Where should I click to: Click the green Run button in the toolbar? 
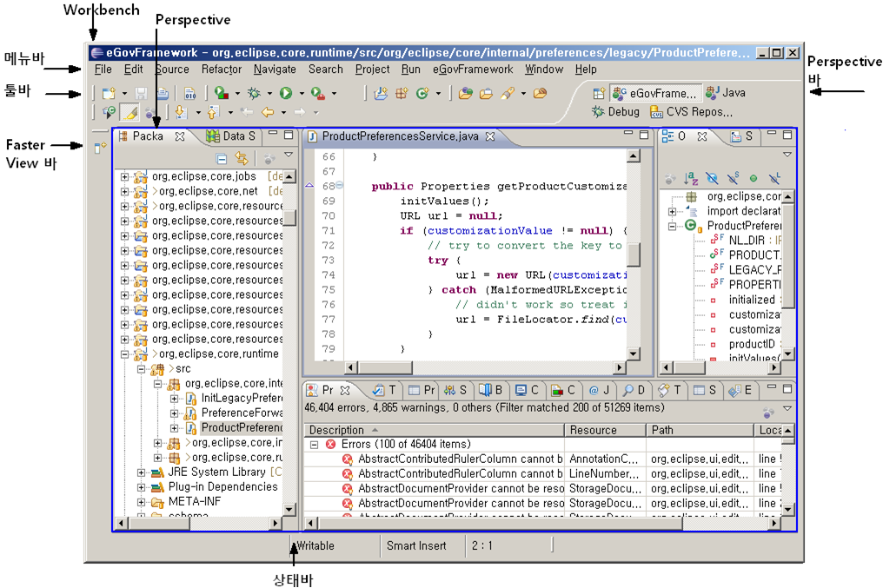click(285, 93)
